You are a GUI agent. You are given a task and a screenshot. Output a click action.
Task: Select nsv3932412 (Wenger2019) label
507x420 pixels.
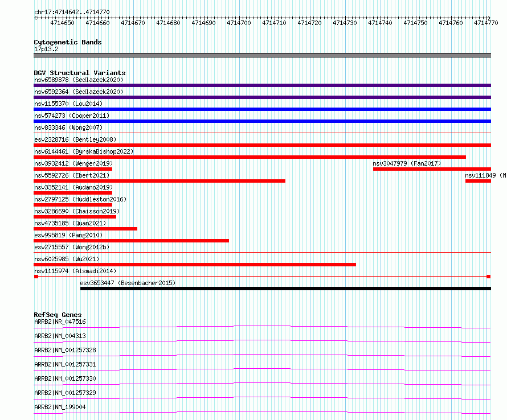73,163
